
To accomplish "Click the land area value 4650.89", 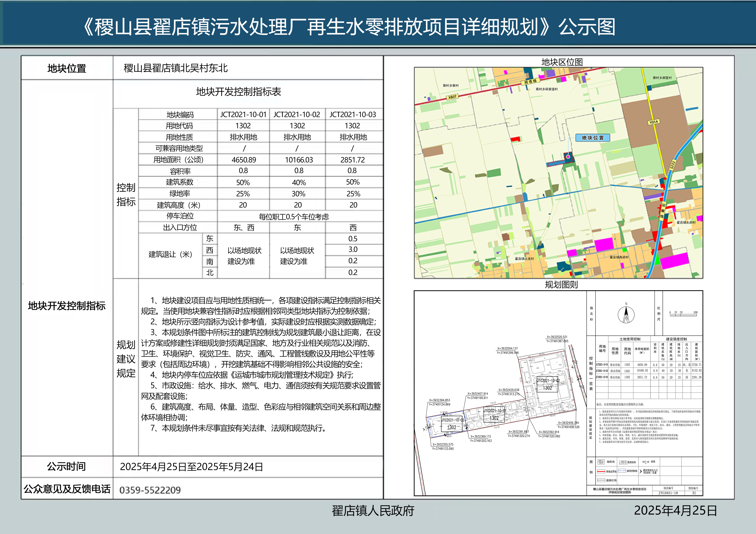I will (244, 160).
